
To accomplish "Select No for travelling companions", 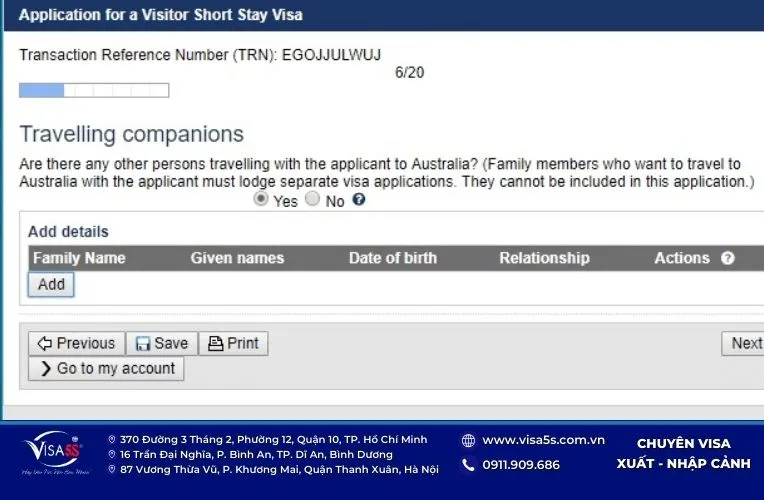I will coord(312,200).
